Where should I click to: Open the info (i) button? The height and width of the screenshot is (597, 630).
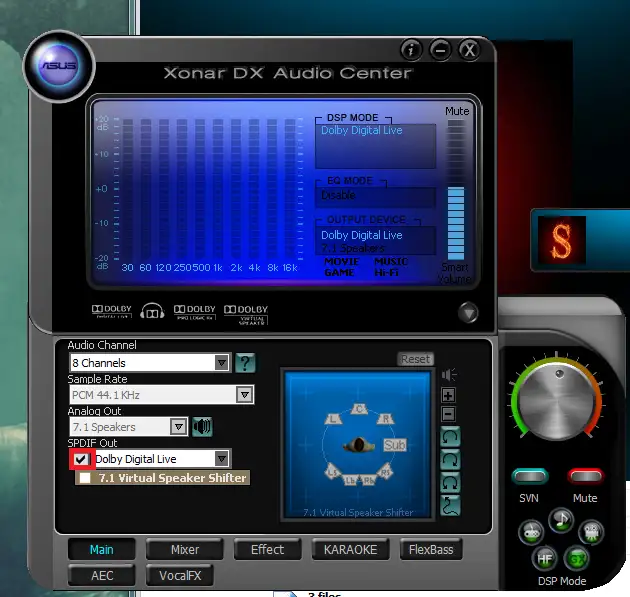(411, 50)
